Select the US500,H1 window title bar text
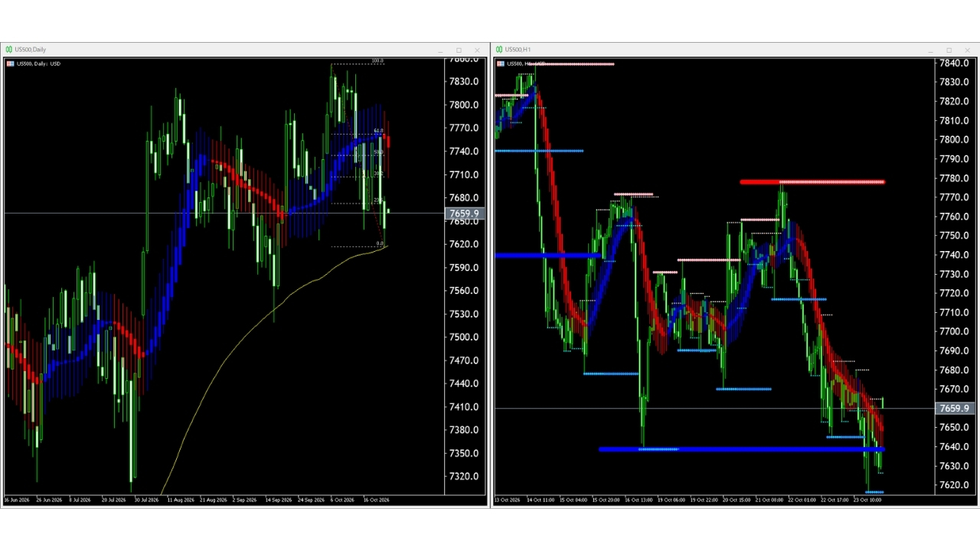980x551 pixels. (518, 50)
